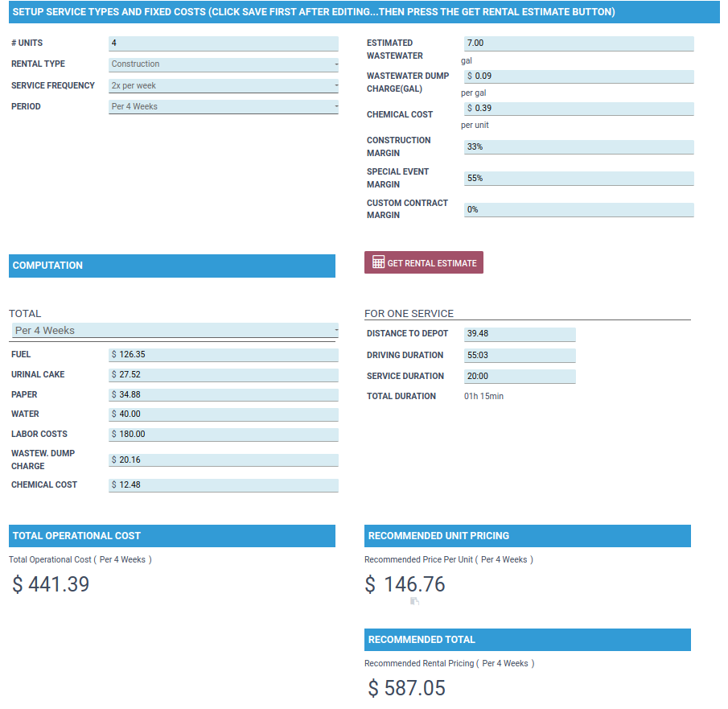Click the copy icon below recommended unit price
The image size is (728, 709).
[414, 601]
